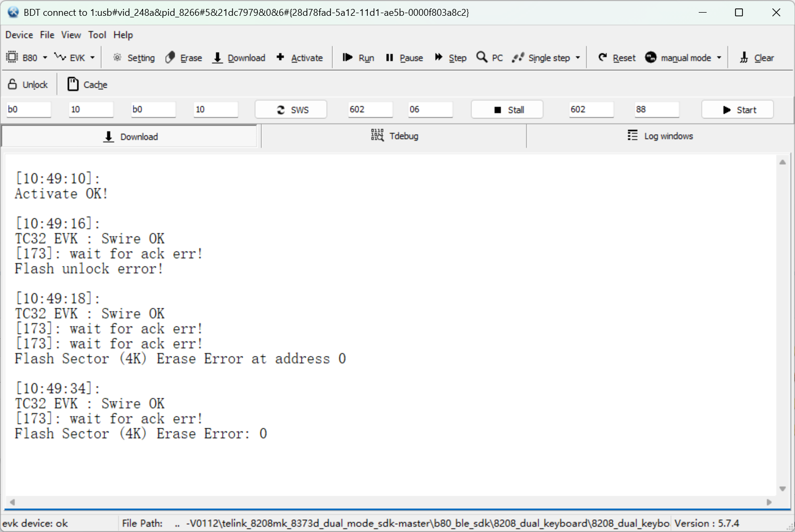Open the Tool menu

[x=97, y=35]
